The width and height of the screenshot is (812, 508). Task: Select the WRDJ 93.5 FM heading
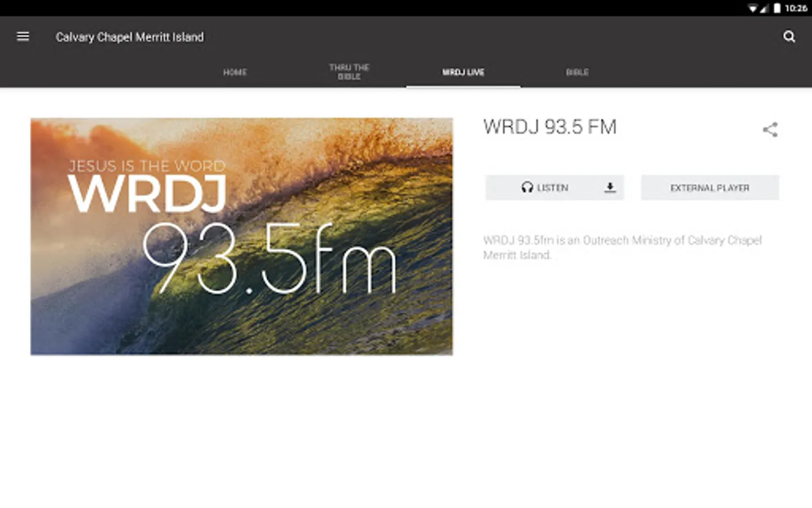[550, 127]
